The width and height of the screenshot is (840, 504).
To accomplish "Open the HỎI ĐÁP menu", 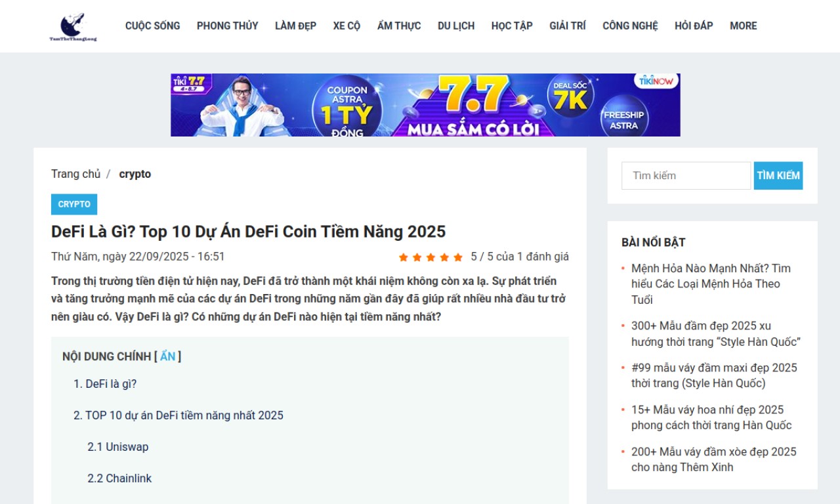I will (694, 26).
